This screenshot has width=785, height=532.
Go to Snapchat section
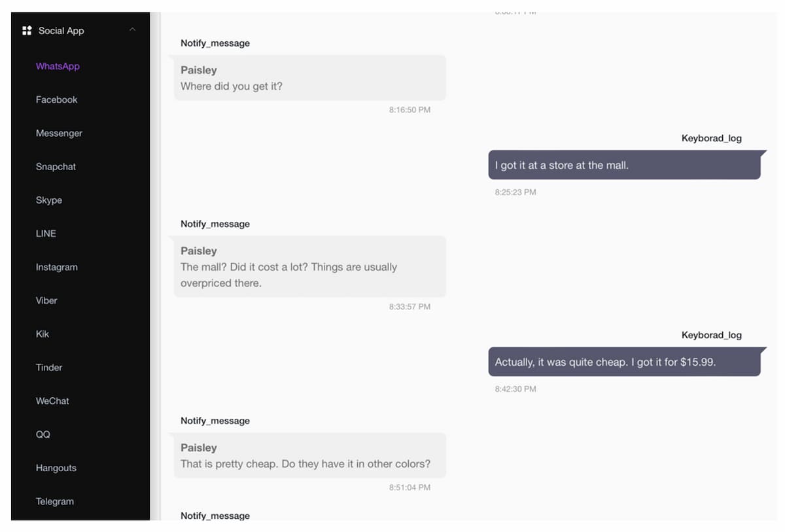tap(56, 166)
